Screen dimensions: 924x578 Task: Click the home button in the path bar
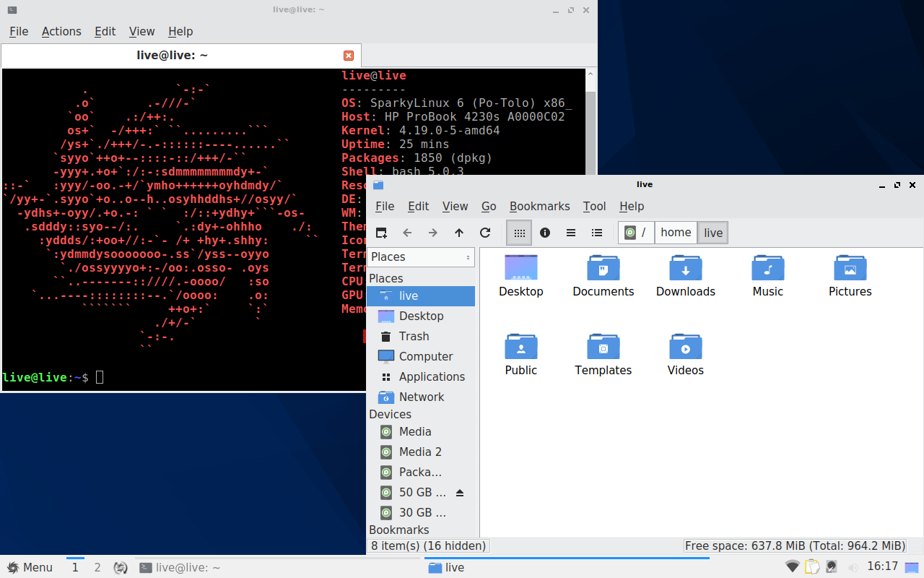(676, 232)
